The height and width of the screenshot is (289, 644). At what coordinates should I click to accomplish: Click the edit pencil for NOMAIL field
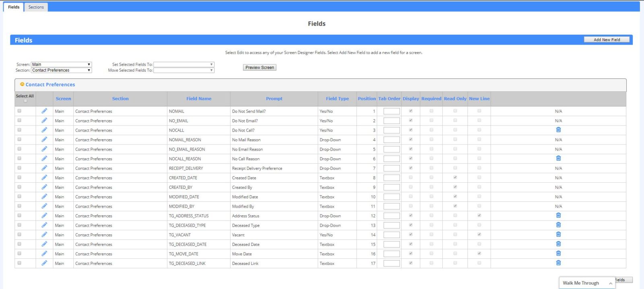pyautogui.click(x=44, y=111)
